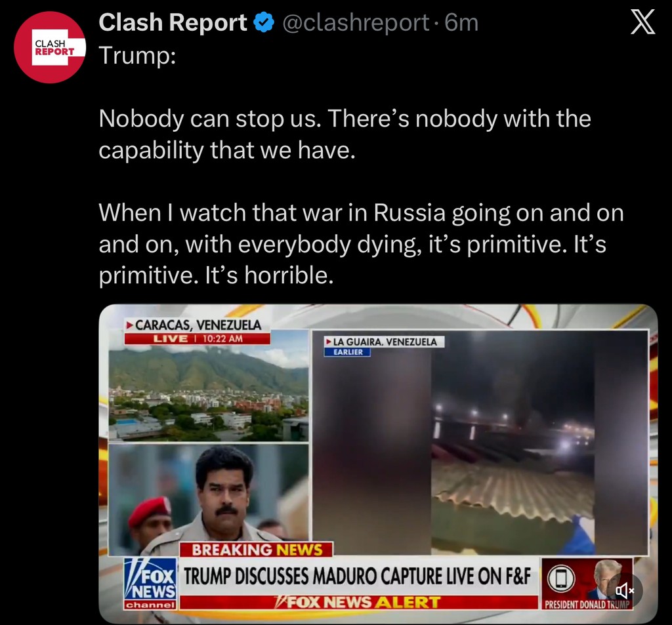Click the BREAKING NEWS red label
Image resolution: width=672 pixels, height=625 pixels.
coord(257,550)
